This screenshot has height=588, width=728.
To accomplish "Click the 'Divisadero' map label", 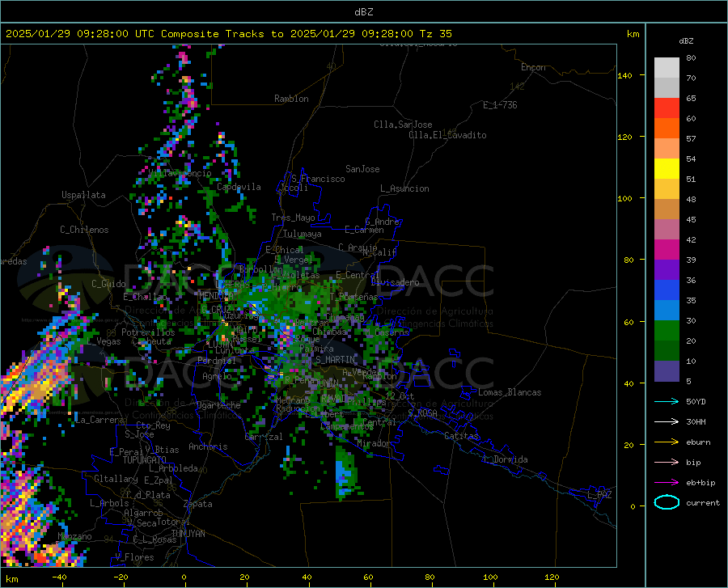I will [x=395, y=282].
